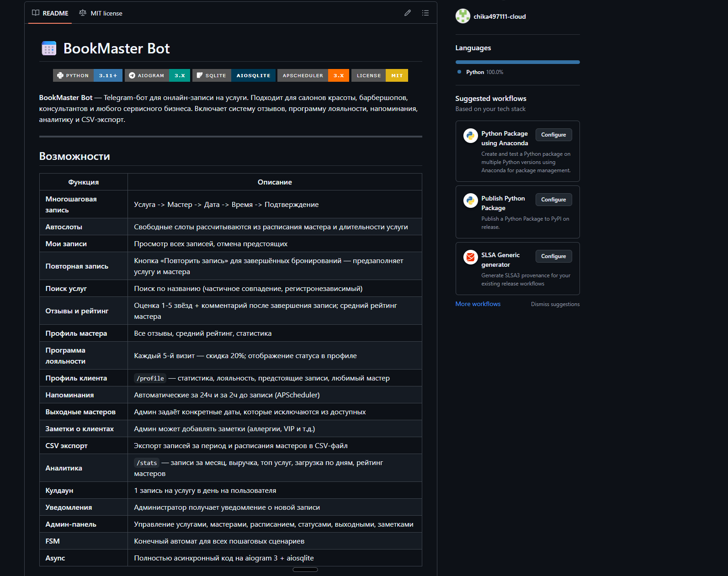Image resolution: width=728 pixels, height=576 pixels.
Task: Click the CSV экспорт table cell
Action: pyautogui.click(x=84, y=445)
